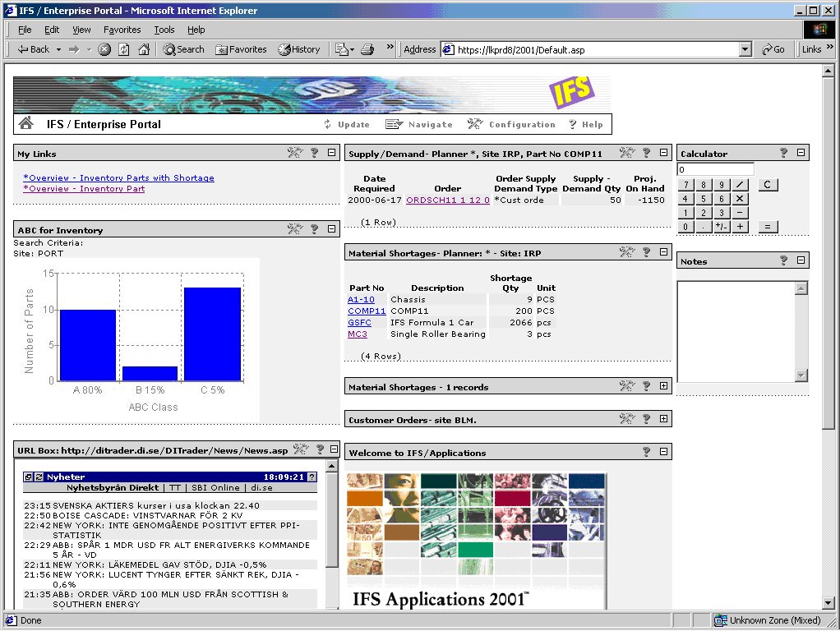
Task: Open help for Notes portlet
Action: coord(784,261)
